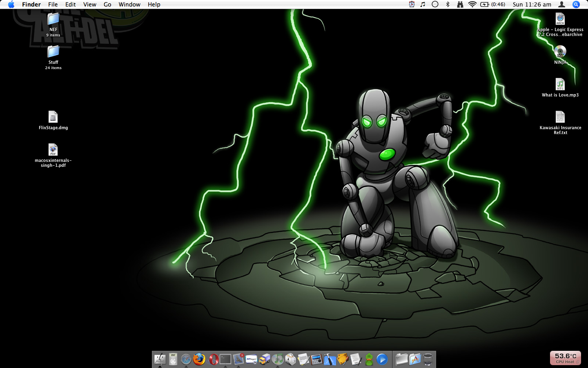The height and width of the screenshot is (368, 588).
Task: Launch the audio waveform app in Dock
Action: point(317,359)
